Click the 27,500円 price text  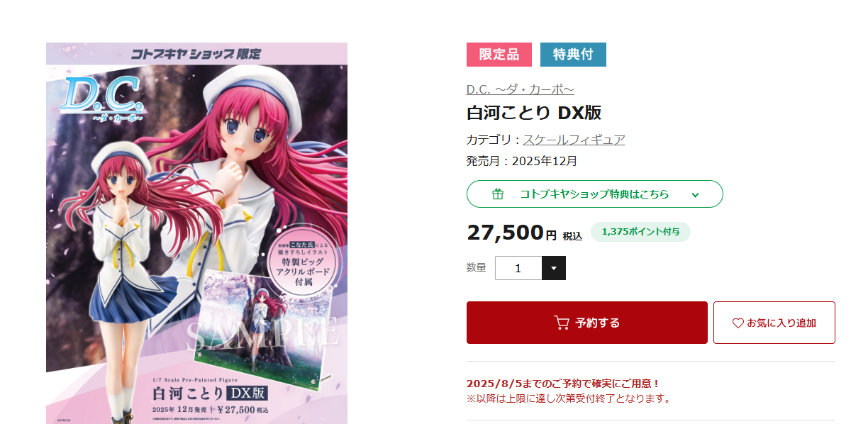pyautogui.click(x=512, y=233)
